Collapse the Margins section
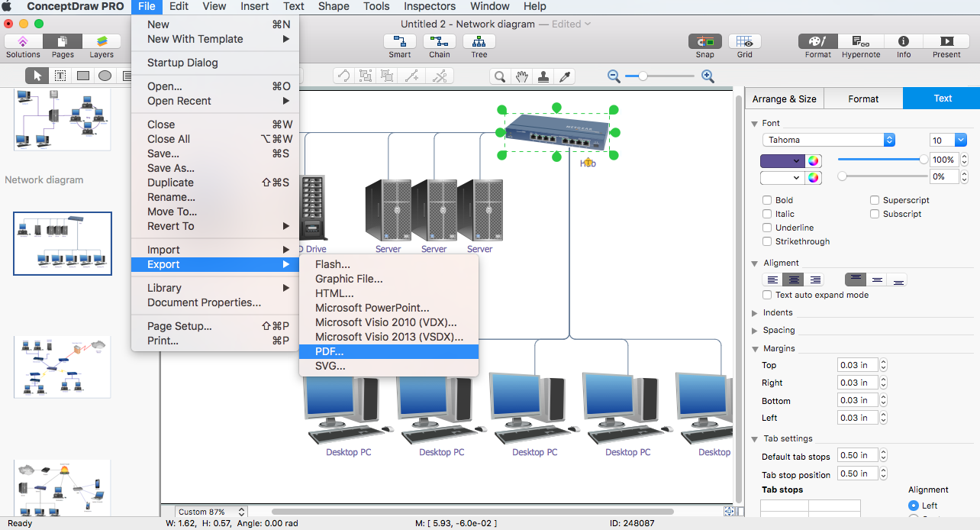The image size is (980, 530). coord(755,348)
